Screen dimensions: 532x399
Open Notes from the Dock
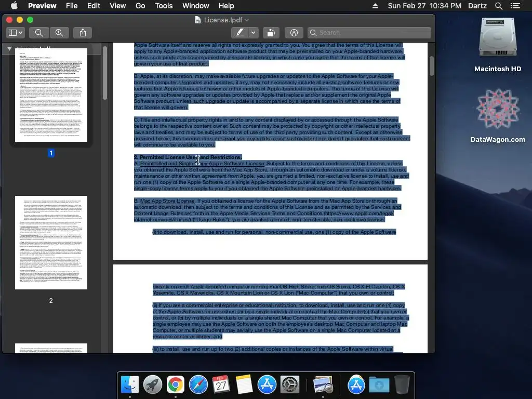click(244, 384)
